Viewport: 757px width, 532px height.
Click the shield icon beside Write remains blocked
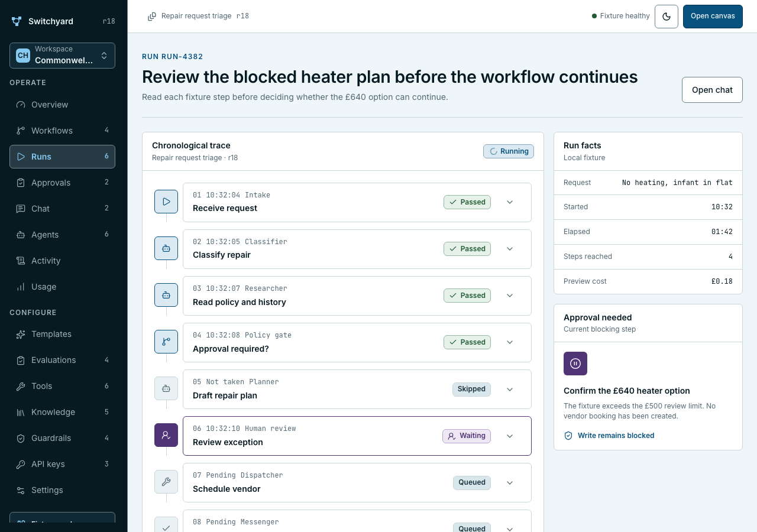tap(568, 436)
